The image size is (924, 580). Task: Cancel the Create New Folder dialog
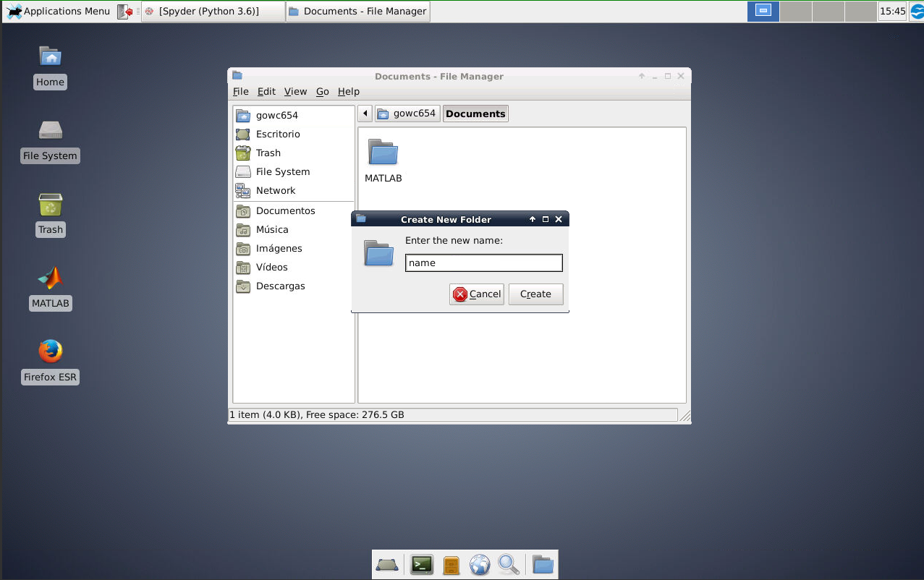pyautogui.click(x=477, y=294)
